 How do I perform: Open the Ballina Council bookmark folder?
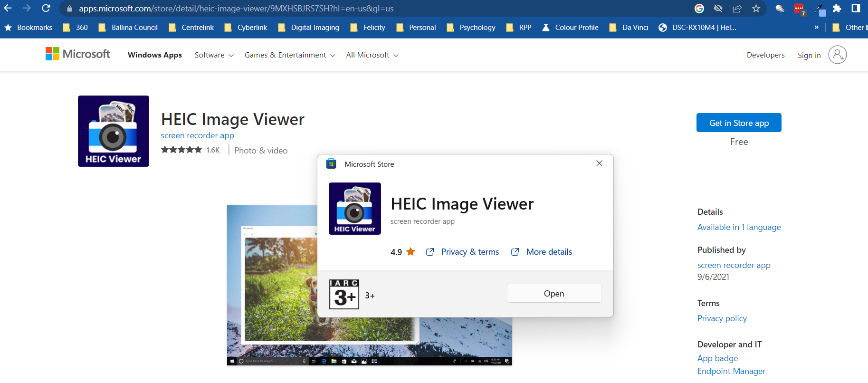(128, 28)
